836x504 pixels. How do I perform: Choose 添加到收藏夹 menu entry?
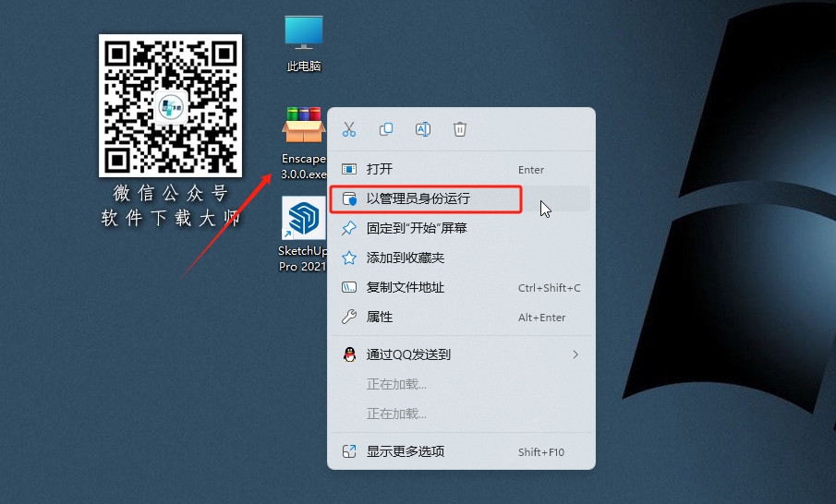coord(461,258)
